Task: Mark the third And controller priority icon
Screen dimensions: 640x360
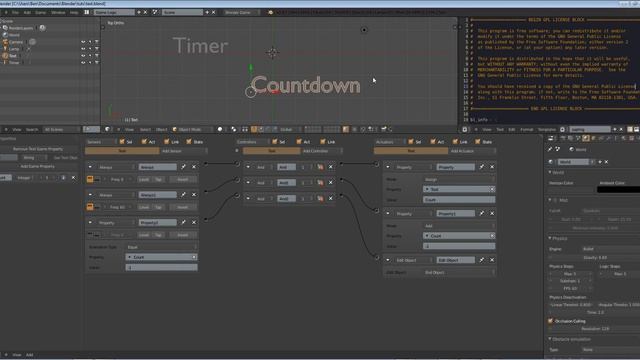Action: click(x=320, y=198)
